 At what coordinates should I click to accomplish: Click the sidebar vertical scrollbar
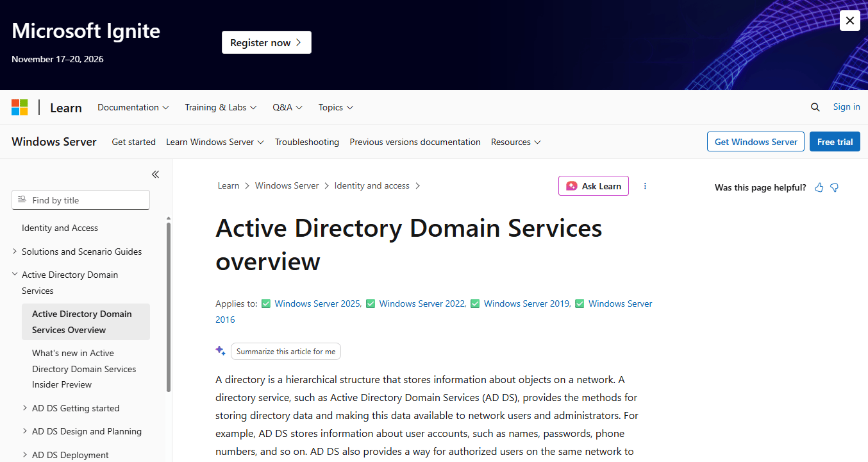(169, 307)
